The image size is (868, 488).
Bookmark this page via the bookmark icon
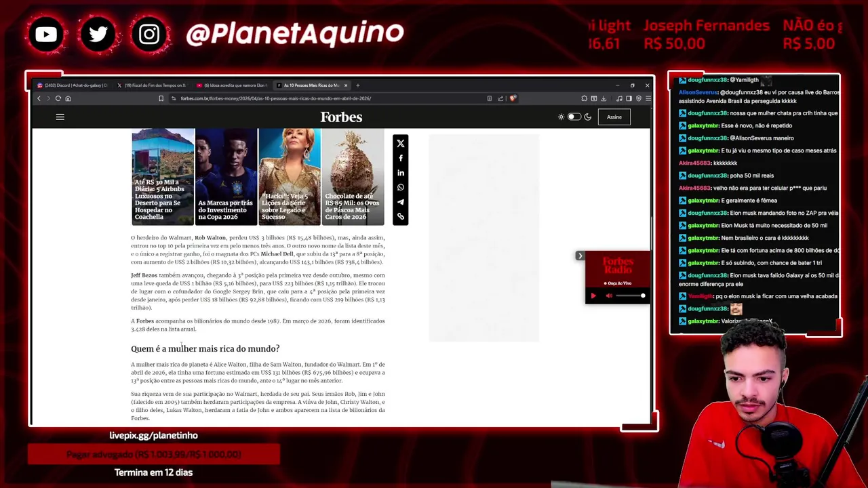tap(161, 98)
